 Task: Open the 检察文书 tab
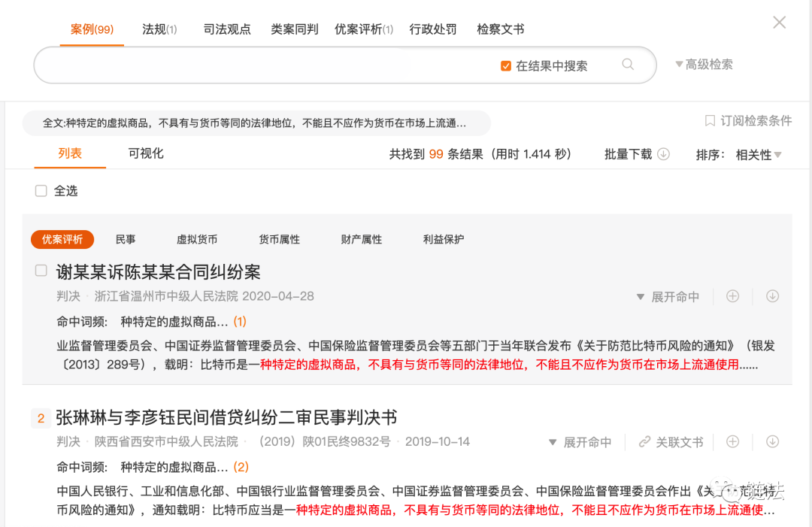[500, 29]
